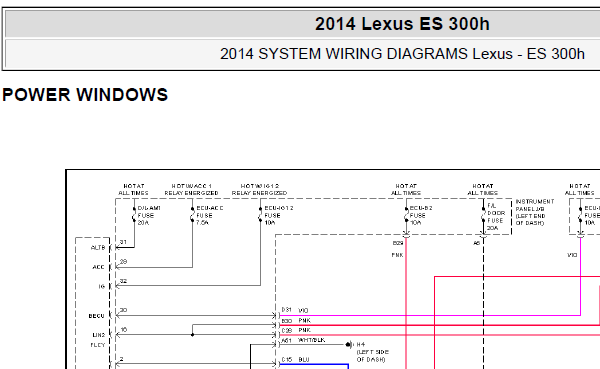Click "VIO" label beside the violet vertical wire
This screenshot has height=369, width=600.
point(572,255)
